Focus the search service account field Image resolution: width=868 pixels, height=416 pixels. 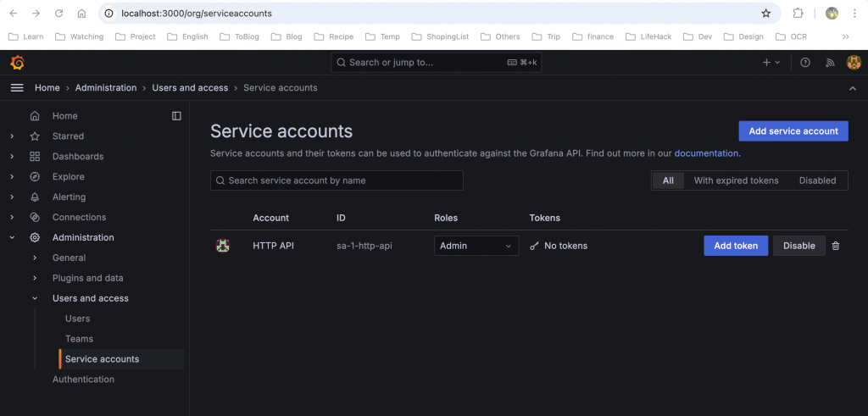pos(339,180)
